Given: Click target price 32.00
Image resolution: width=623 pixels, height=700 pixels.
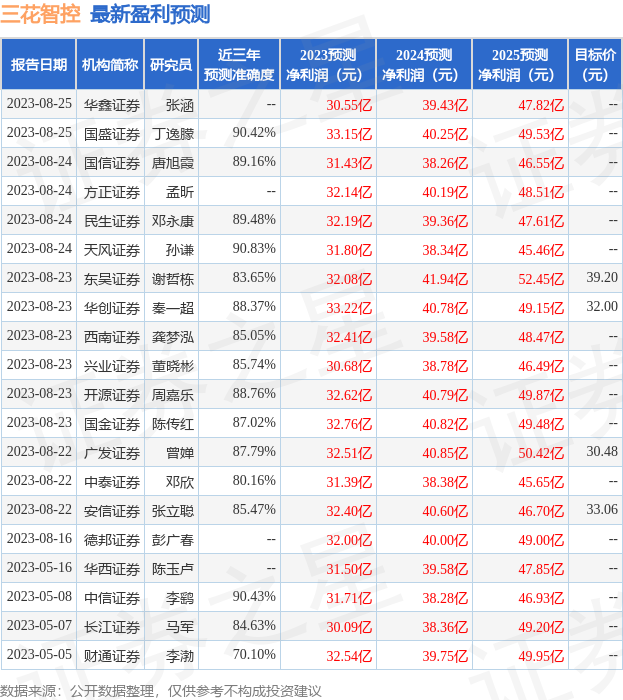Looking at the screenshot, I should tap(602, 306).
